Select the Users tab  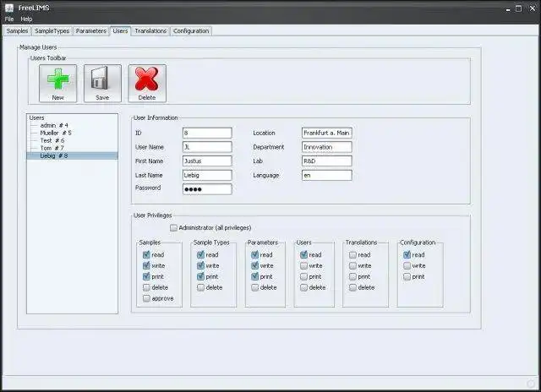(x=120, y=30)
